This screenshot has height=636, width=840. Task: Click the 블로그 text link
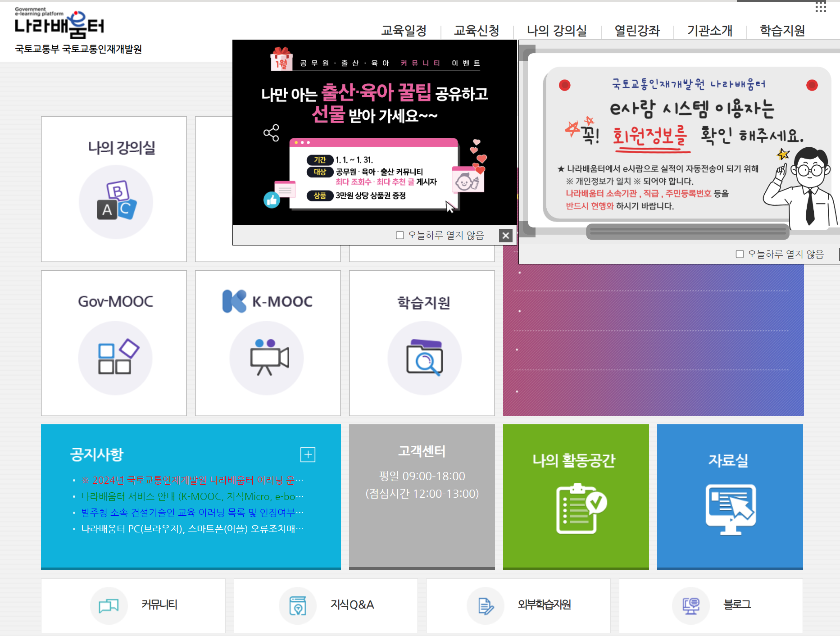pos(737,604)
